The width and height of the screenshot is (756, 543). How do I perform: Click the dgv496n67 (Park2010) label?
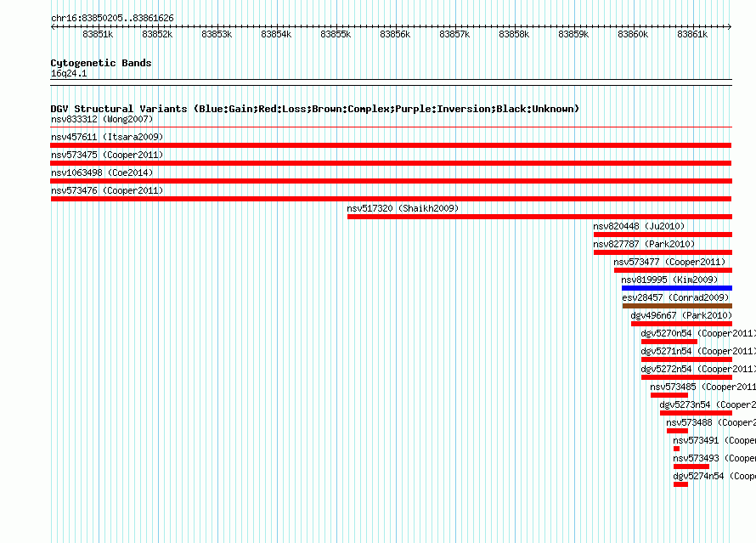pyautogui.click(x=681, y=315)
